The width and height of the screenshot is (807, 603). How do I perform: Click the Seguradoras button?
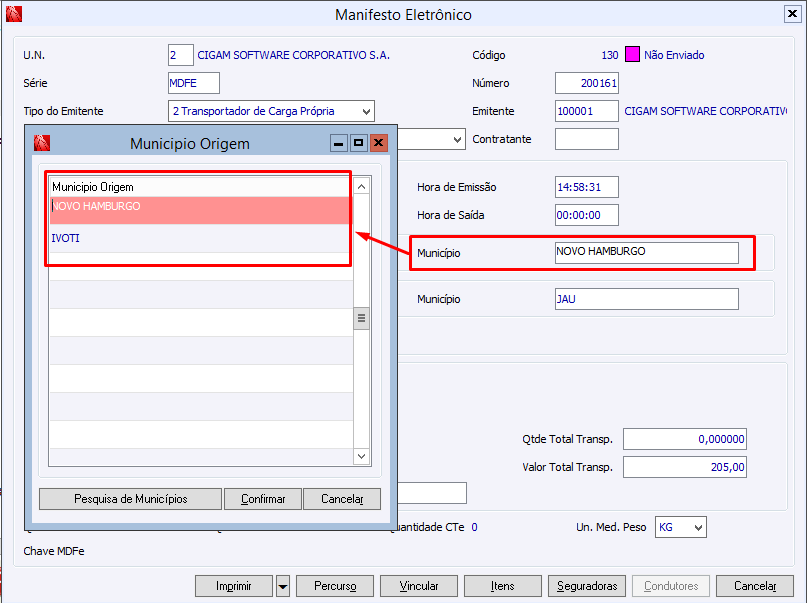tap(587, 586)
